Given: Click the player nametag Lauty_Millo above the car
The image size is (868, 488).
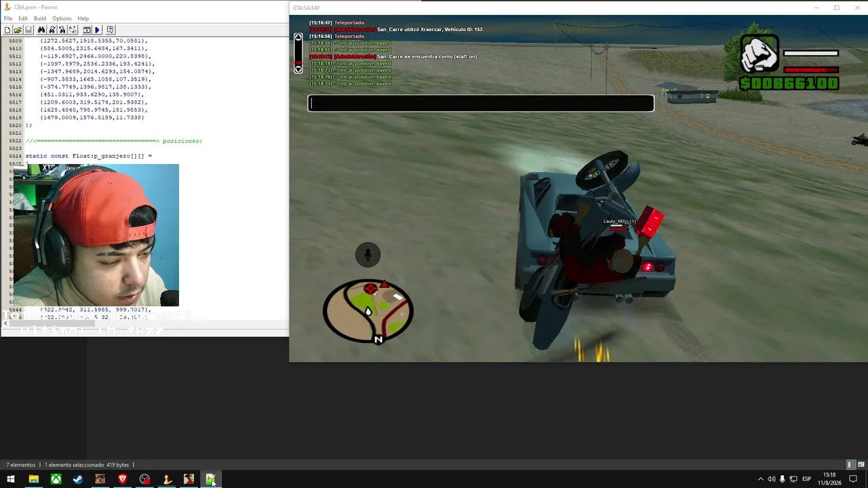Looking at the screenshot, I should point(620,221).
